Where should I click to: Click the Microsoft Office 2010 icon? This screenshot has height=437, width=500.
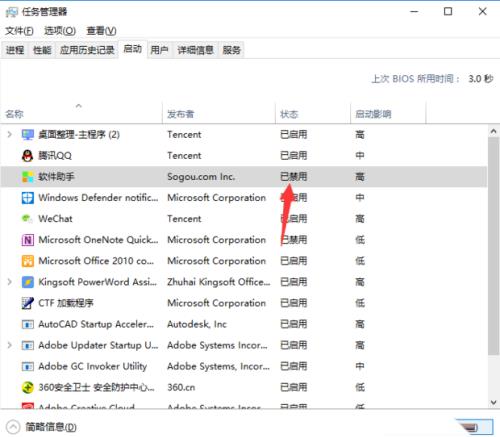click(x=27, y=261)
